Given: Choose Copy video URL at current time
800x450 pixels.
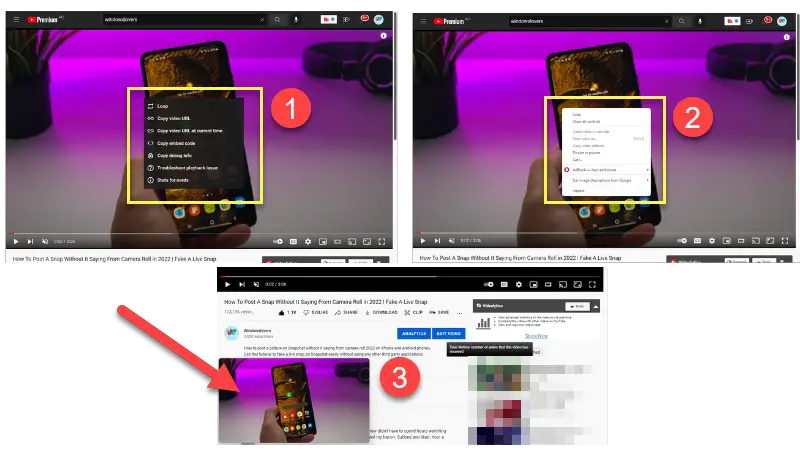Looking at the screenshot, I should coord(194,131).
